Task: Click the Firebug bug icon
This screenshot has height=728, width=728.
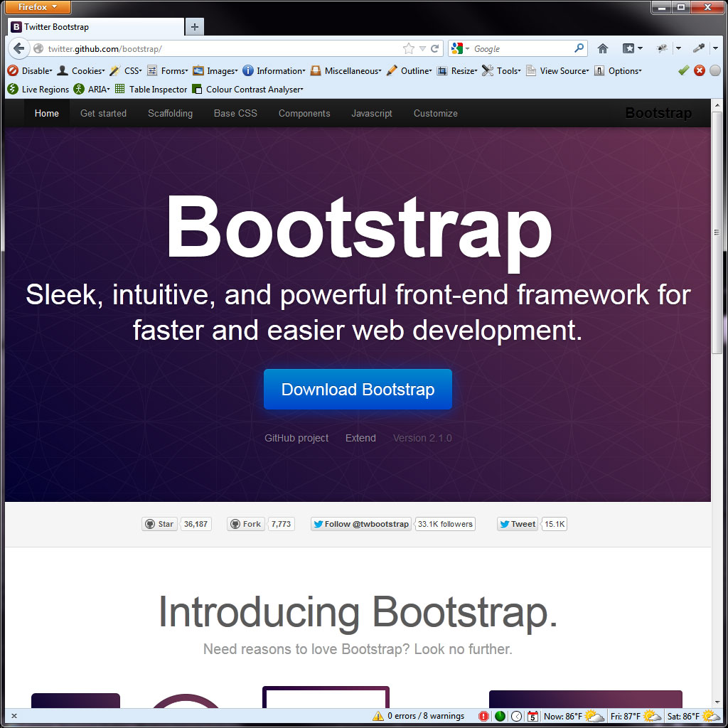Action: coord(662,48)
